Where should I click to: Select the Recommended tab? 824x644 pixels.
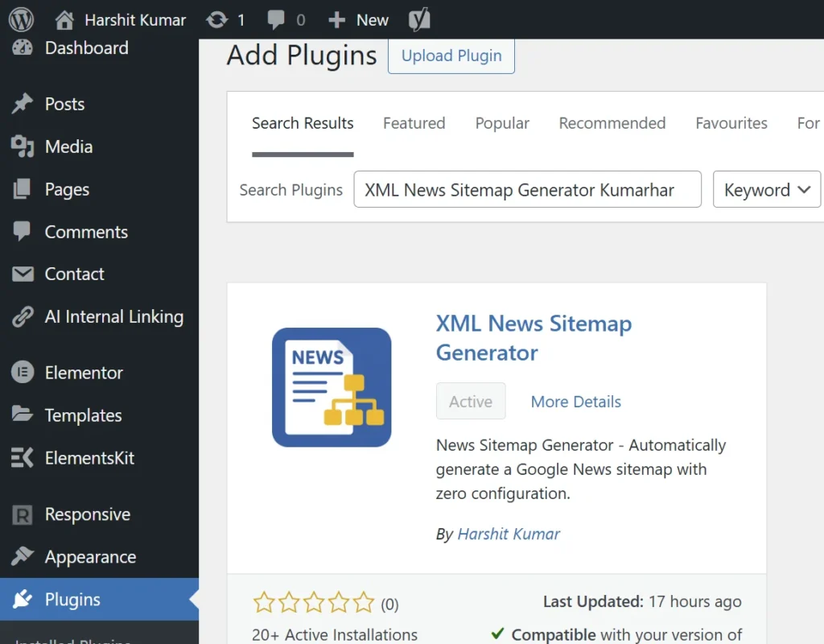pyautogui.click(x=612, y=123)
